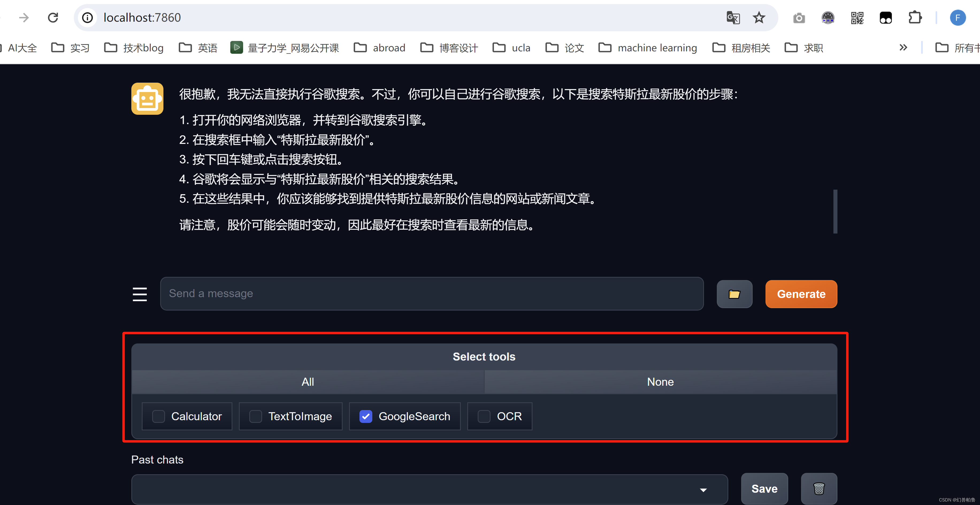Viewport: 980px width, 505px height.
Task: Open the browser extensions puzzle icon
Action: pyautogui.click(x=915, y=17)
